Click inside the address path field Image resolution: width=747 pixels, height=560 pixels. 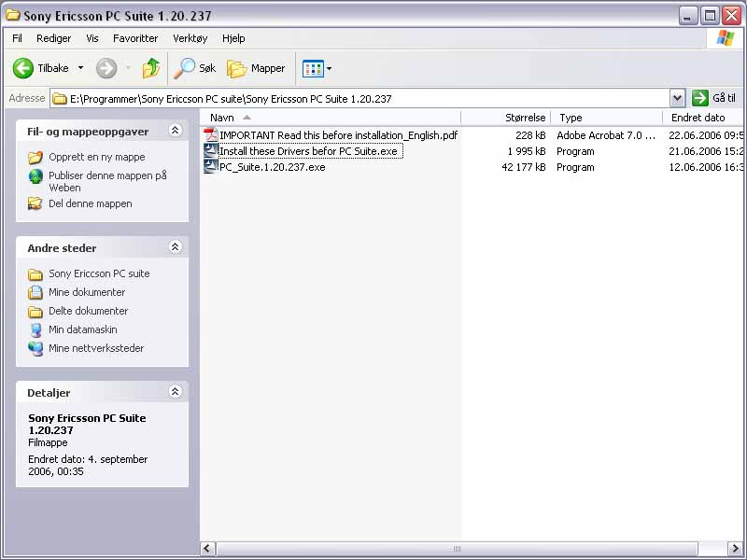(359, 99)
